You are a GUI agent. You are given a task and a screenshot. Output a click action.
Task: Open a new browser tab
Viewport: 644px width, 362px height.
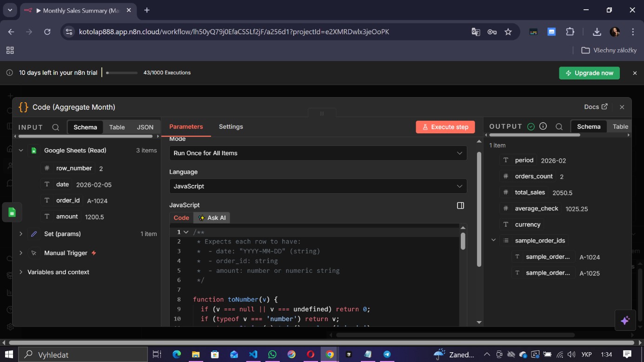pyautogui.click(x=147, y=10)
